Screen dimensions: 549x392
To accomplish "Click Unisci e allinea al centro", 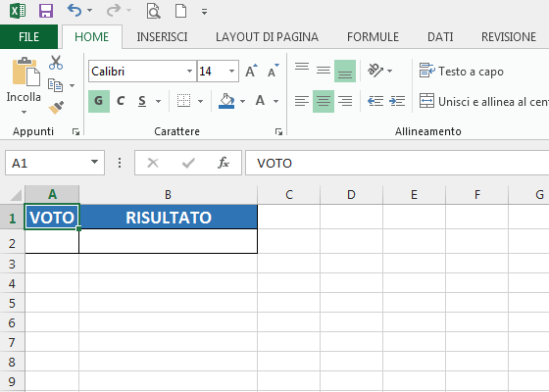I will click(484, 102).
